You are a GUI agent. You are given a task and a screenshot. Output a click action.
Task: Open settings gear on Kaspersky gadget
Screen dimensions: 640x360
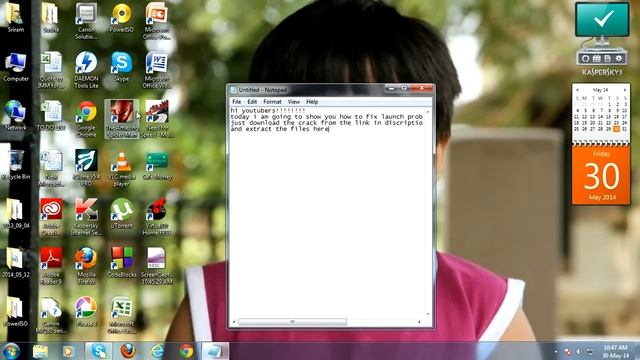pyautogui.click(x=619, y=58)
